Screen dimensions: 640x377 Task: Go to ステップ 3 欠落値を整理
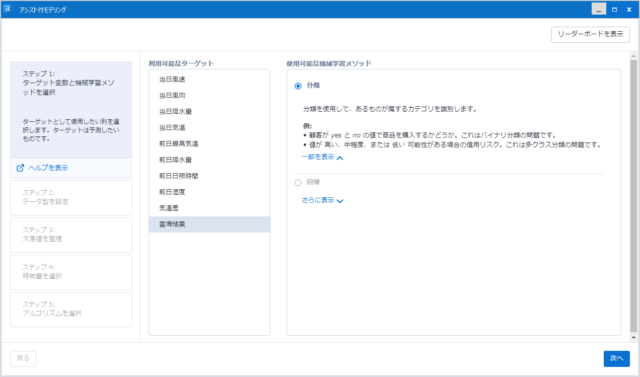tap(71, 235)
